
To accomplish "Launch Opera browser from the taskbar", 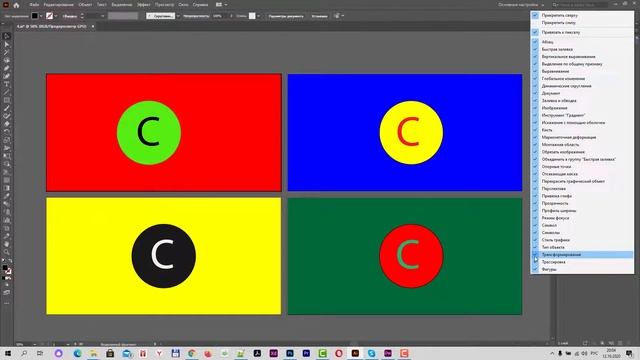I will (339, 353).
